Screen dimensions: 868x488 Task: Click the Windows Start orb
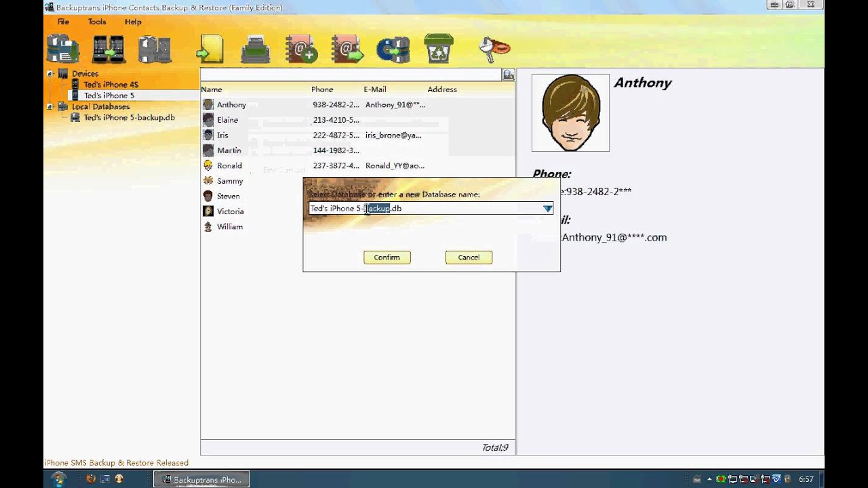click(59, 479)
